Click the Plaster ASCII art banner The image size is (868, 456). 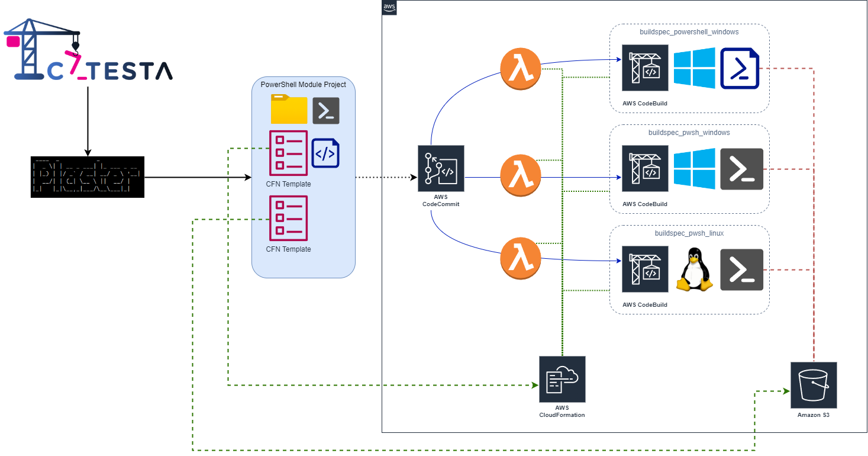coord(88,177)
